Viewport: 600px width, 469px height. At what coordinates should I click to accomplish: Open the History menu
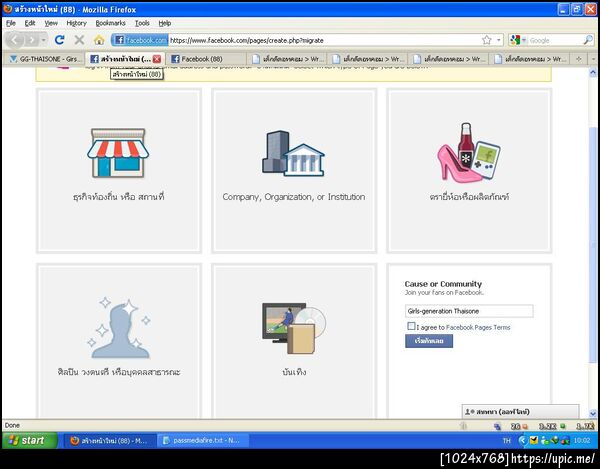77,23
